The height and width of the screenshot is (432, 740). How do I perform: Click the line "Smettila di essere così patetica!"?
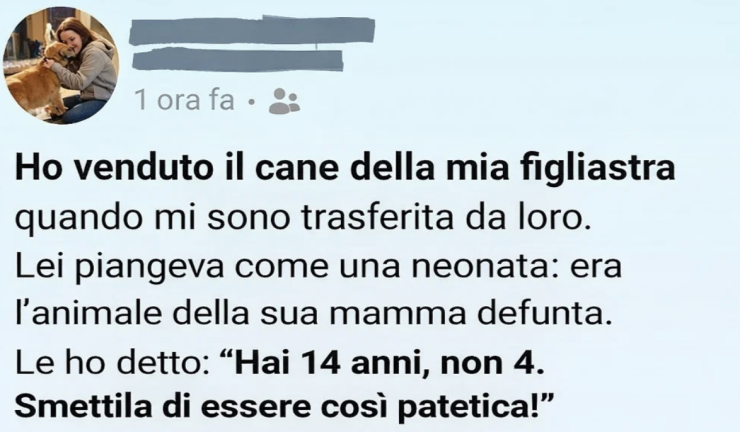coord(284,407)
